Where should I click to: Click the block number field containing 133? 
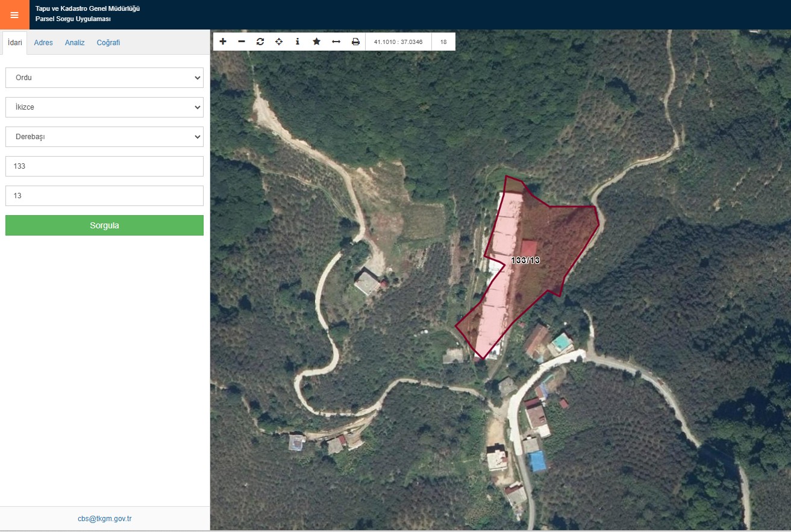104,166
